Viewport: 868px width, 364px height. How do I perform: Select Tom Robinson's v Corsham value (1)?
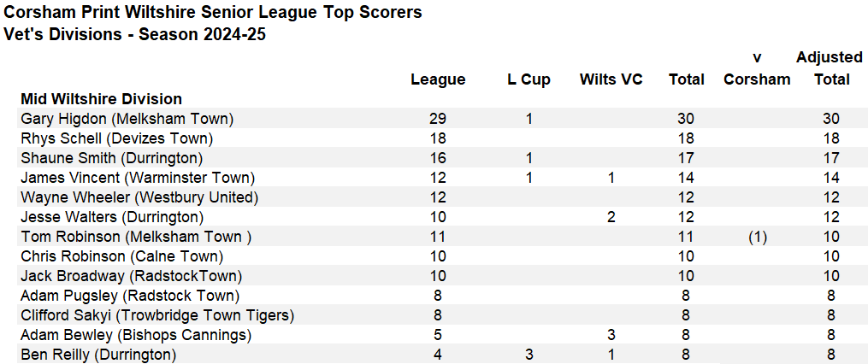pos(757,237)
